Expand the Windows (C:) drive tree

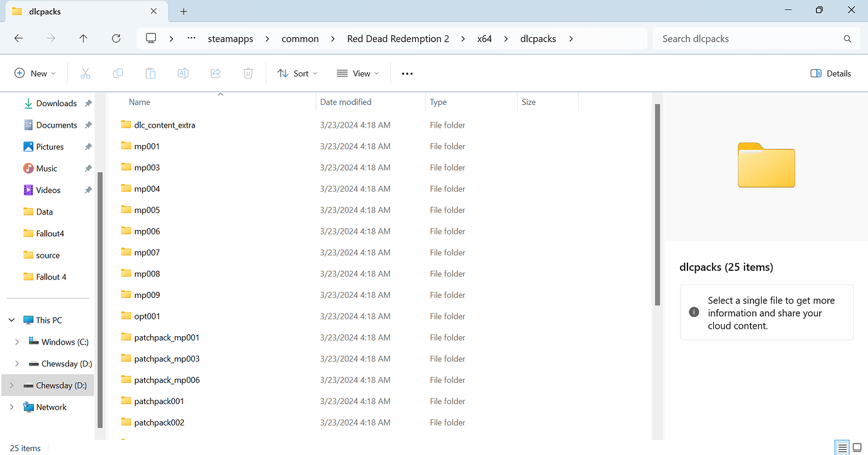click(x=17, y=342)
